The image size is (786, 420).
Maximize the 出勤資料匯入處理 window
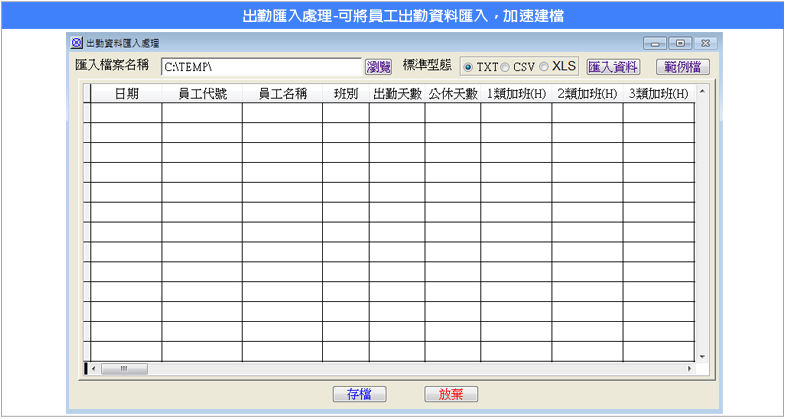[x=681, y=43]
